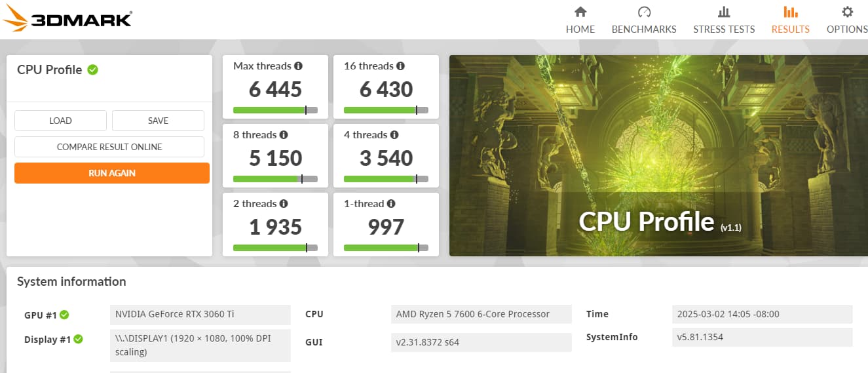The height and width of the screenshot is (373, 868).
Task: Click info icon beside 2 threads
Action: pos(284,204)
